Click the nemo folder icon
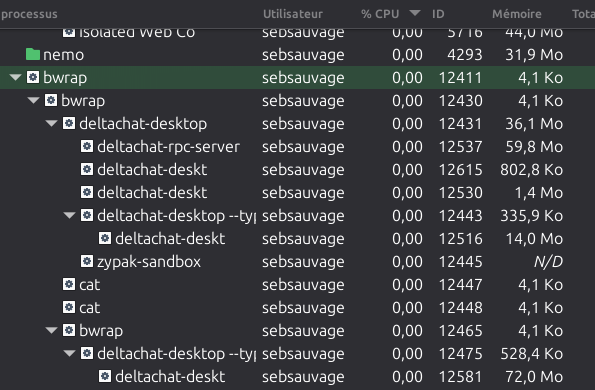This screenshot has height=390, width=595. point(33,55)
